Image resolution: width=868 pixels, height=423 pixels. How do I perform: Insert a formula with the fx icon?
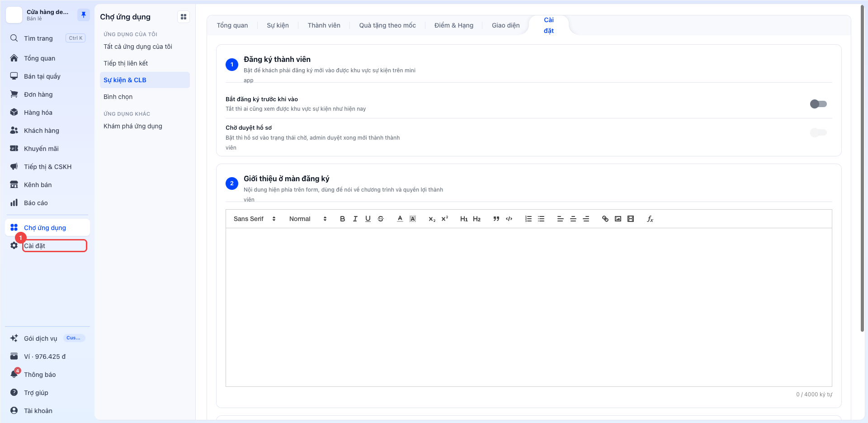tap(650, 219)
